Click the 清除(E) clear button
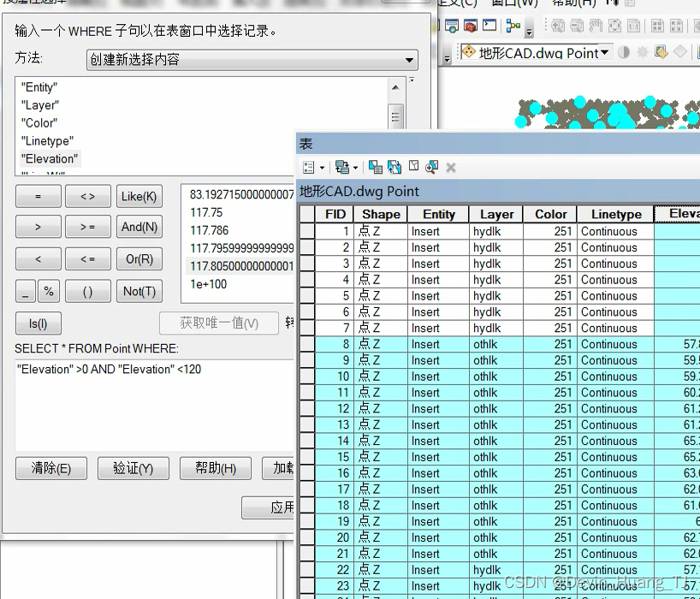700x599 pixels. coord(50,468)
